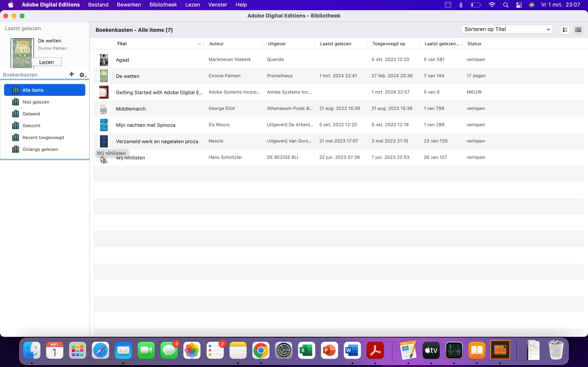Click the plus icon to add bookshelf

click(x=71, y=74)
